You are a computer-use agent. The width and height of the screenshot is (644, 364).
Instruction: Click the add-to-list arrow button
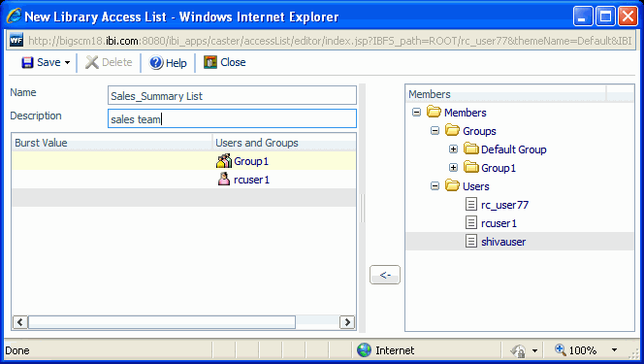point(385,275)
